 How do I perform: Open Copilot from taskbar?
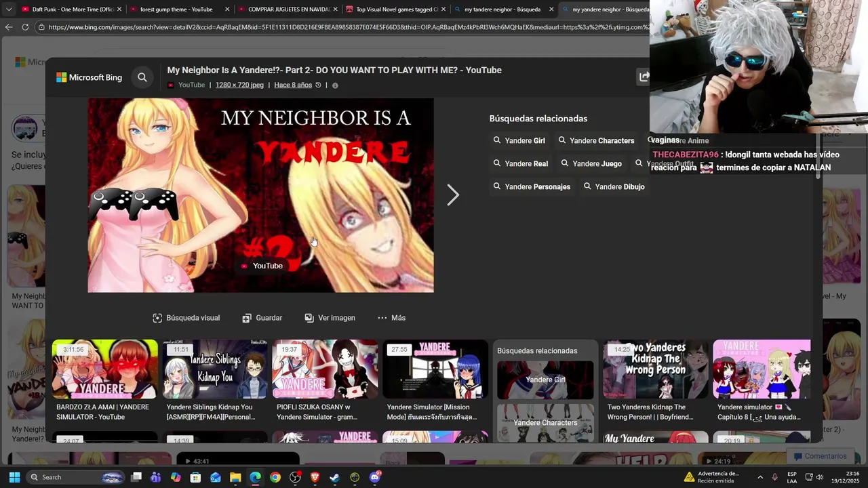click(x=176, y=477)
